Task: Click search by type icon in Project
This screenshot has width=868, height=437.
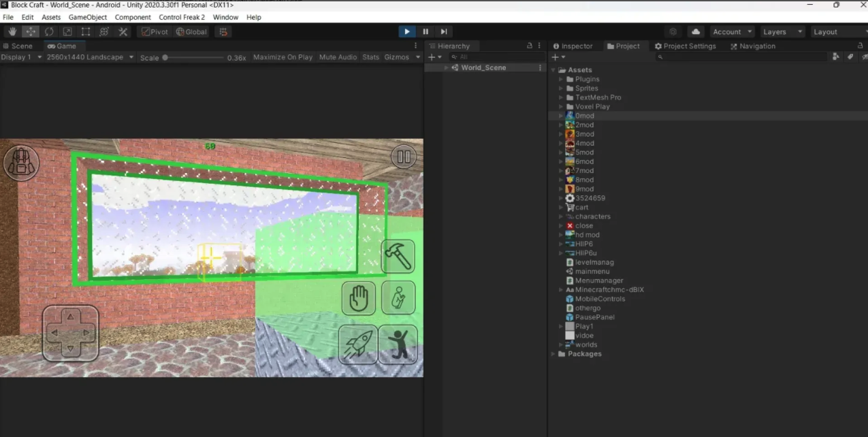Action: click(836, 56)
